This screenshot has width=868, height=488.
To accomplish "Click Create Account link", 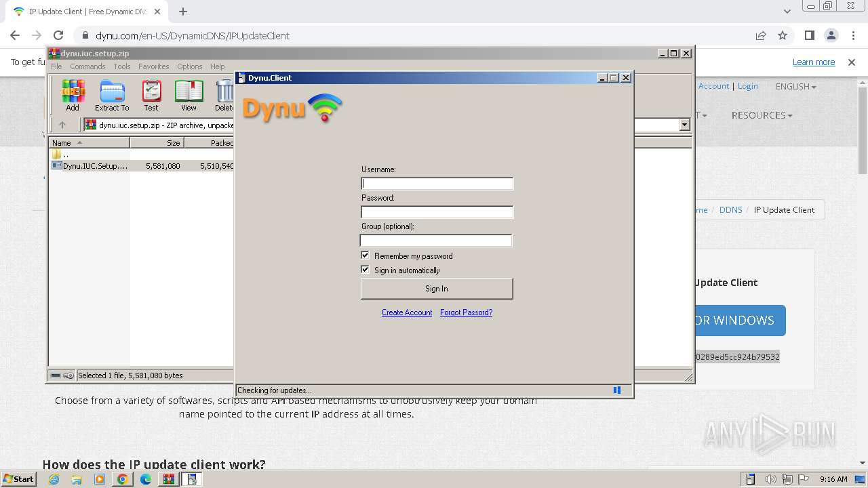I will coord(407,312).
